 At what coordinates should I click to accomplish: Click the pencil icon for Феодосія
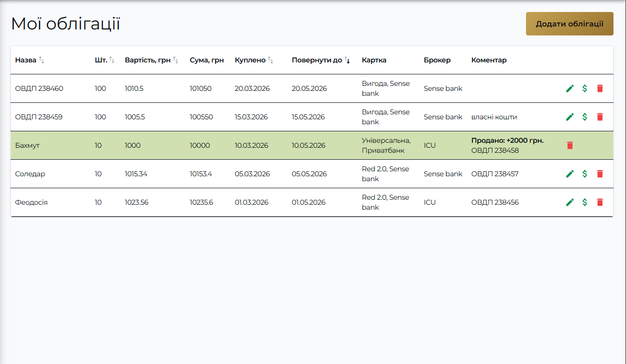570,202
